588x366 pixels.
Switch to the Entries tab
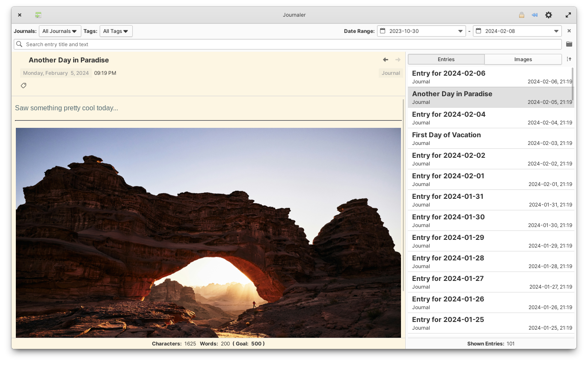[446, 59]
